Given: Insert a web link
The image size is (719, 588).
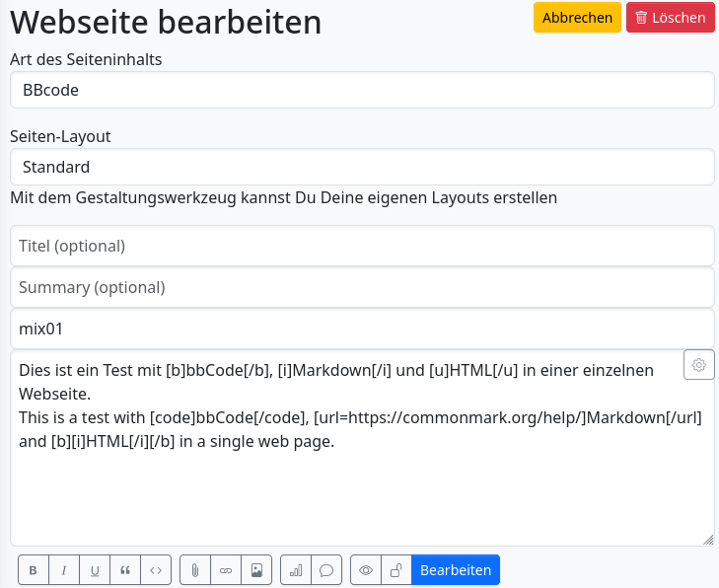Looking at the screenshot, I should click(226, 570).
